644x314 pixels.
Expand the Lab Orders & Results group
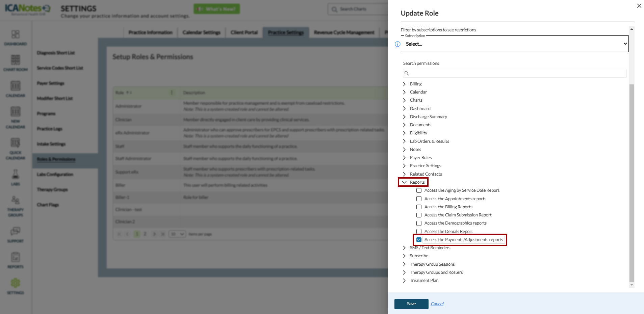pyautogui.click(x=404, y=141)
